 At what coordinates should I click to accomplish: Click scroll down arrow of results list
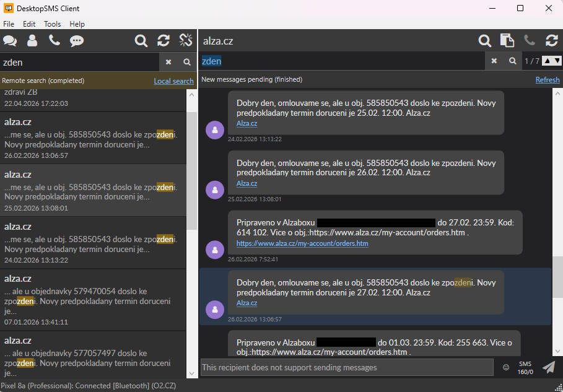[x=192, y=373]
